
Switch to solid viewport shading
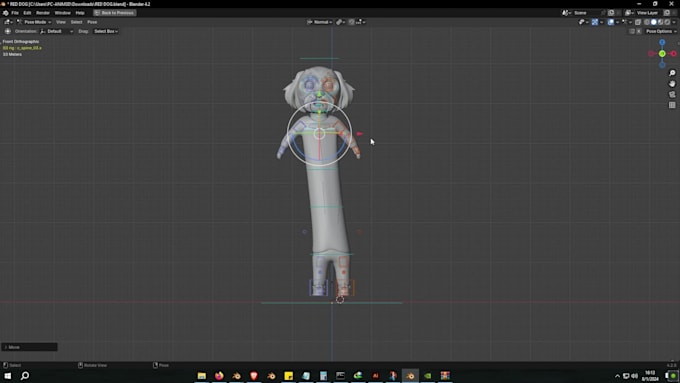click(x=654, y=22)
